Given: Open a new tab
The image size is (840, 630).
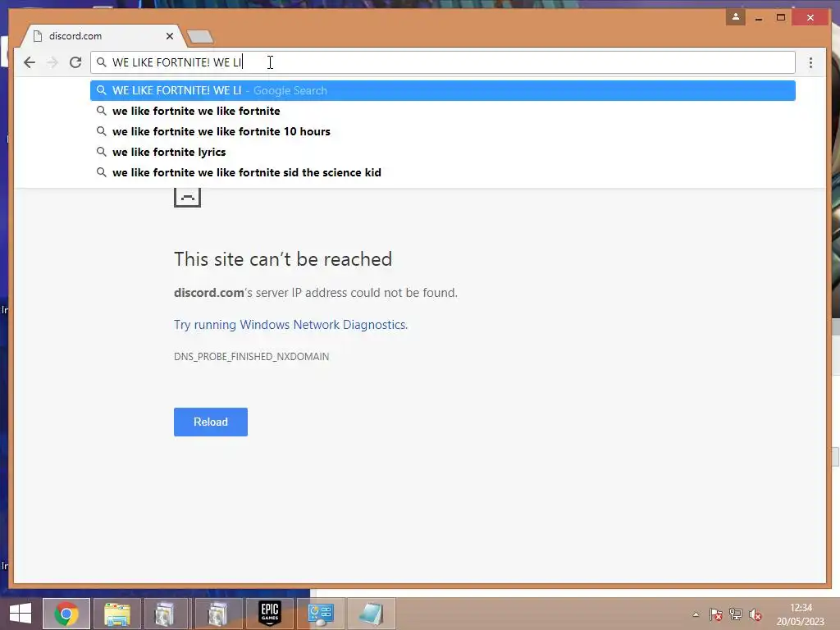Looking at the screenshot, I should pyautogui.click(x=200, y=36).
